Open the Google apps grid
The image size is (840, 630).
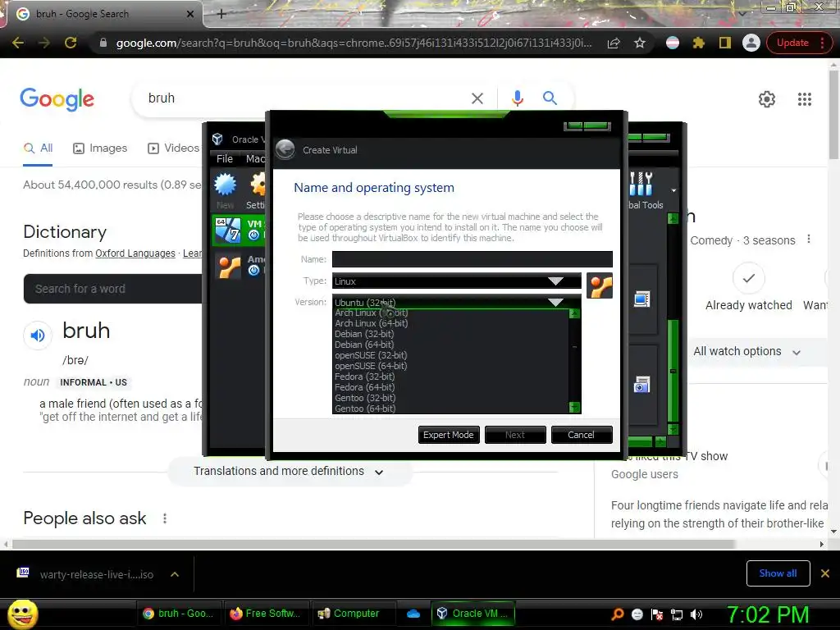(x=804, y=99)
